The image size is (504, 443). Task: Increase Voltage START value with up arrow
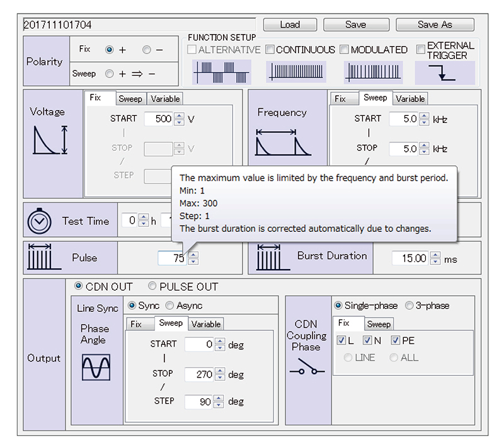coord(180,115)
